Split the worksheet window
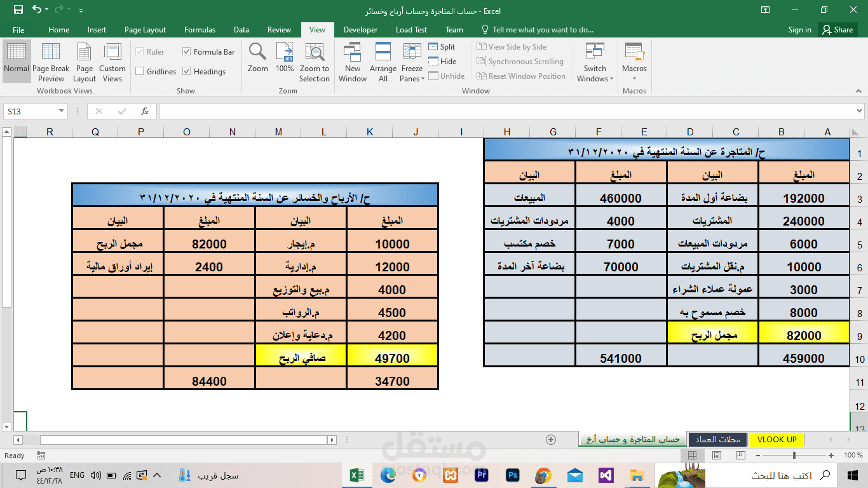This screenshot has width=868, height=488. click(442, 46)
